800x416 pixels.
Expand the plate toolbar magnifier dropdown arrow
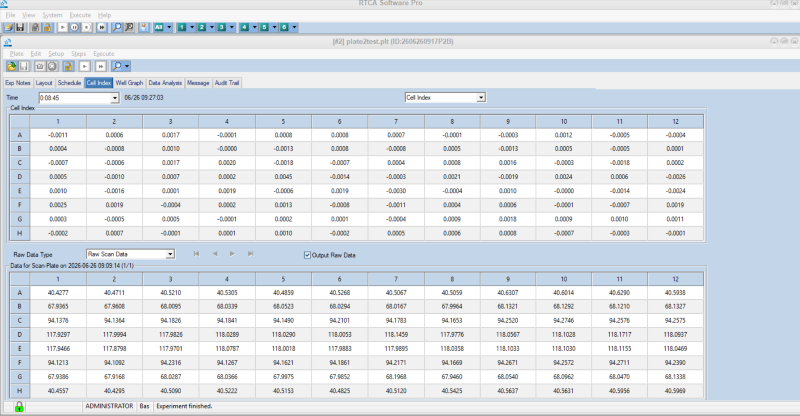point(127,66)
